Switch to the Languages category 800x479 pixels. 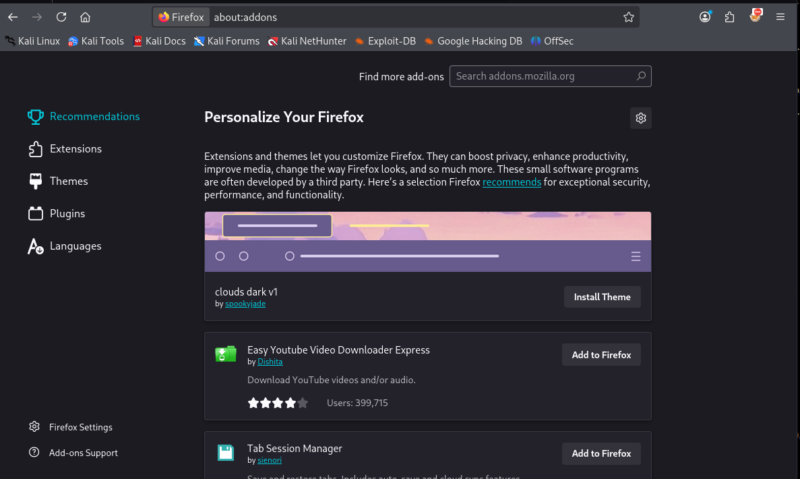click(65, 246)
